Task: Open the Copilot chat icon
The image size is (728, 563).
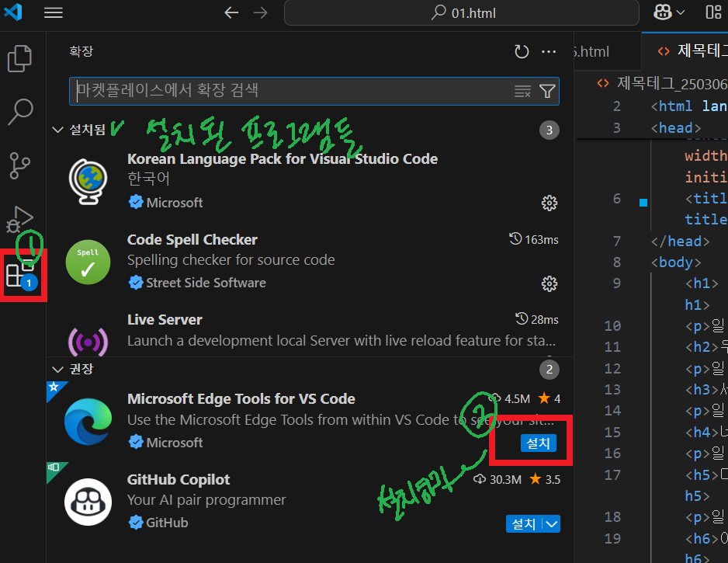Action: [x=663, y=12]
